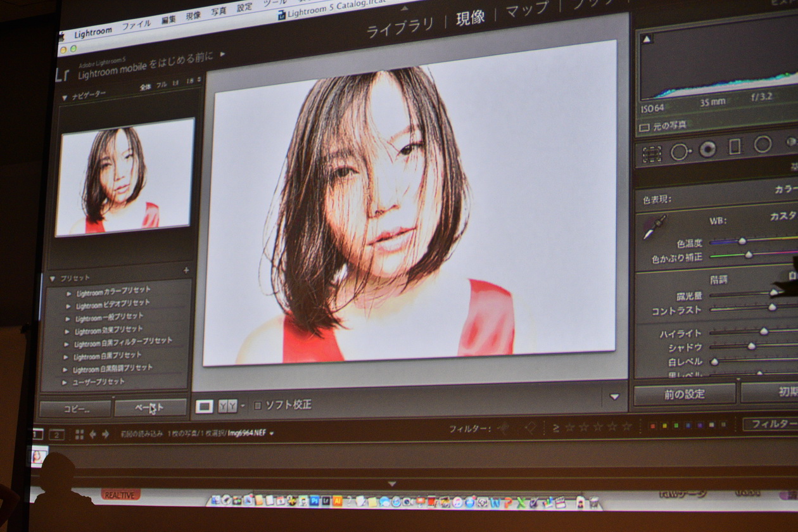The image size is (798, 532).
Task: Open the ファイル menu
Action: tap(136, 25)
